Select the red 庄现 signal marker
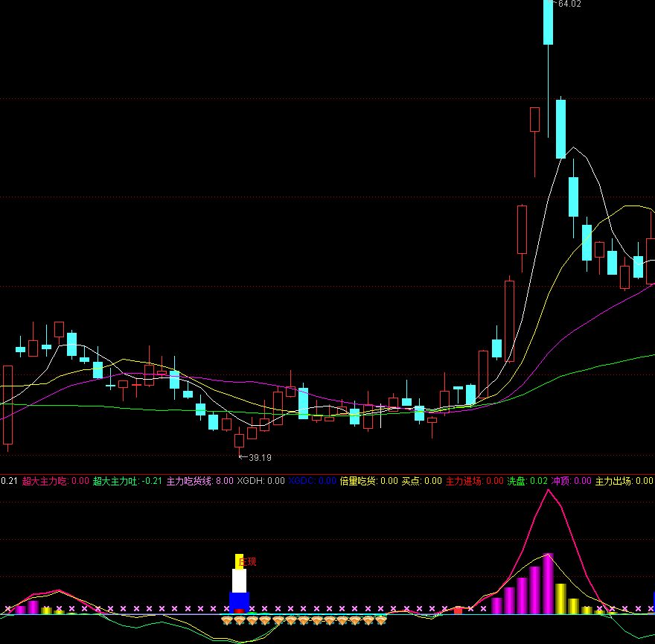This screenshot has width=655, height=644. coord(248,561)
